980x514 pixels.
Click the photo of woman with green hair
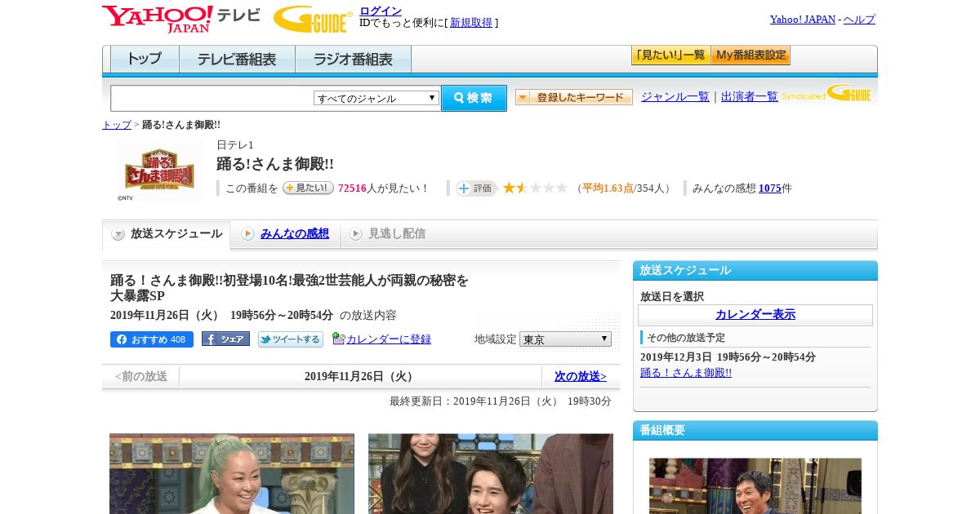pyautogui.click(x=232, y=473)
